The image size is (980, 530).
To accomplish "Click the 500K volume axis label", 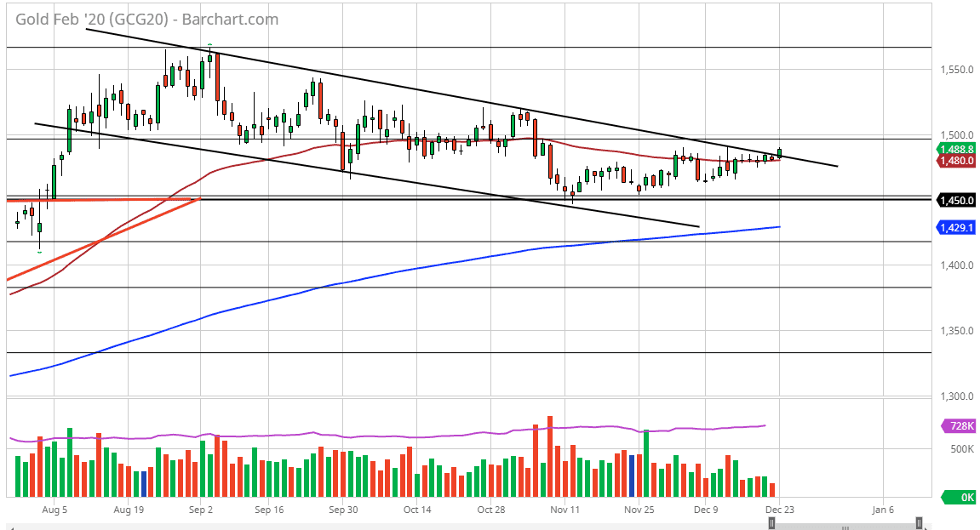I will point(961,448).
